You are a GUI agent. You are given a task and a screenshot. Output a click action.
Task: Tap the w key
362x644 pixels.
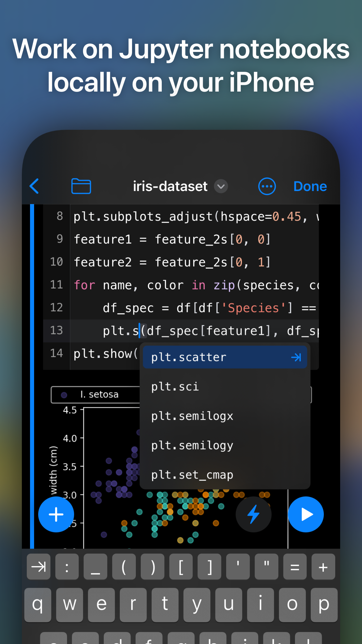pyautogui.click(x=70, y=605)
